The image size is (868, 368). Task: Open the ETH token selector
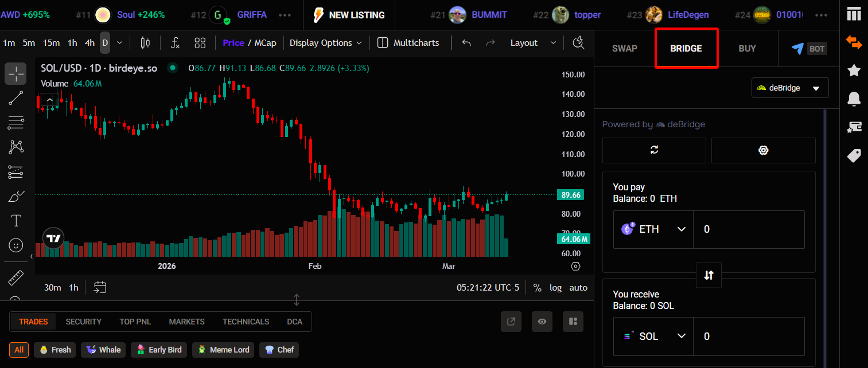pyautogui.click(x=653, y=229)
